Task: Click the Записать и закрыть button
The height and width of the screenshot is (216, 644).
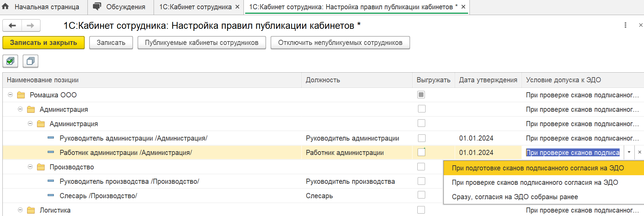Action: point(44,43)
